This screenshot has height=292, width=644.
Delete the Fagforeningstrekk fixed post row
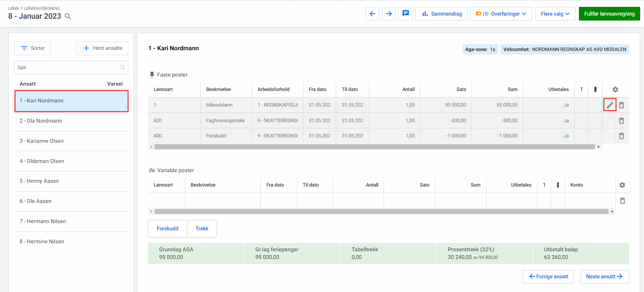[x=621, y=121]
